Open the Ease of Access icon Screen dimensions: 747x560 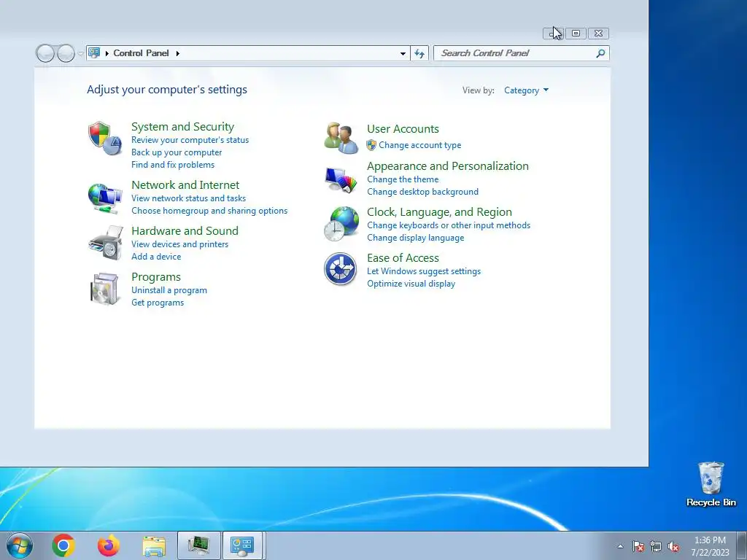(340, 269)
